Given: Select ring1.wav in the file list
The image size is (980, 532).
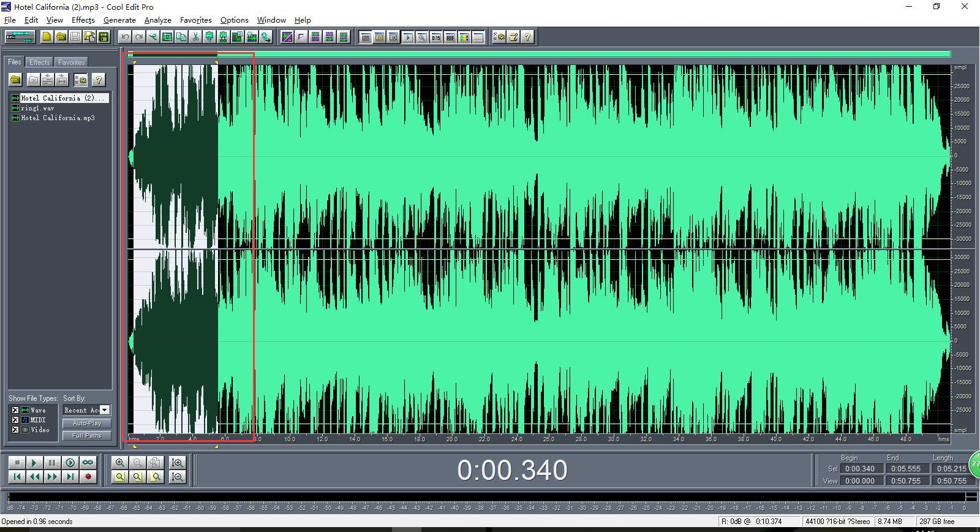Looking at the screenshot, I should [37, 108].
